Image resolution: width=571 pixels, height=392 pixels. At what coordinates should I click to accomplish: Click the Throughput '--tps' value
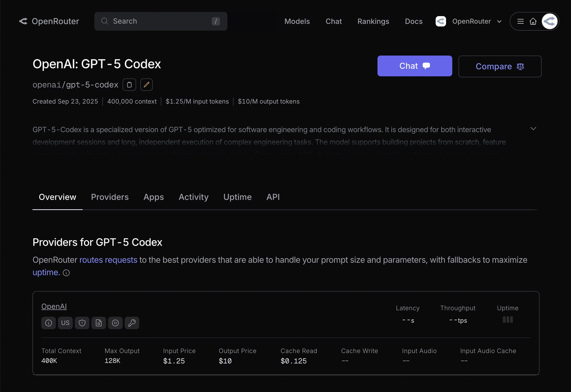pyautogui.click(x=458, y=320)
